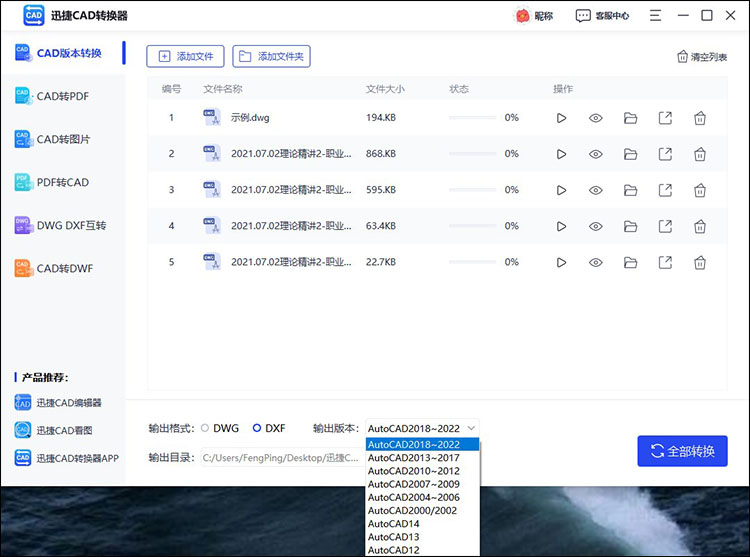Preview the 595.KB file with eye icon
This screenshot has width=750, height=557.
[x=596, y=190]
